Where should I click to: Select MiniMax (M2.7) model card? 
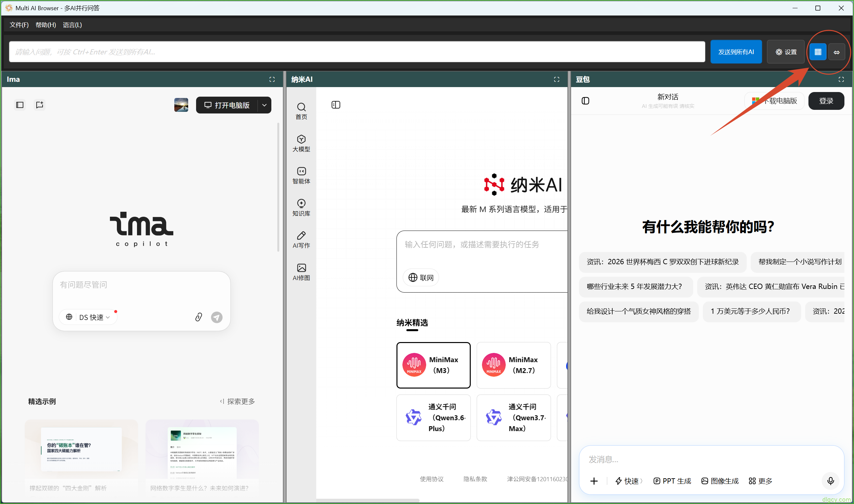513,365
